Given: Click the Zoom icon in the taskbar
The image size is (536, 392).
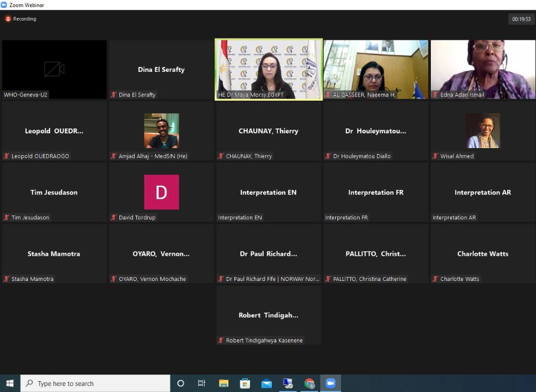Looking at the screenshot, I should 330,383.
